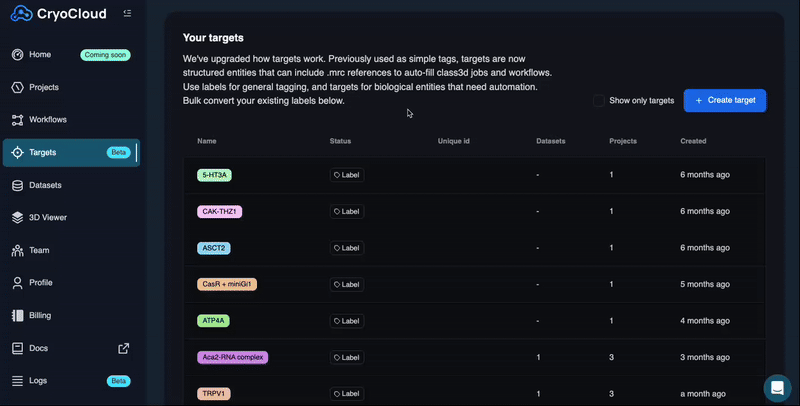Click the Your targets heading
The height and width of the screenshot is (406, 800).
[213, 38]
